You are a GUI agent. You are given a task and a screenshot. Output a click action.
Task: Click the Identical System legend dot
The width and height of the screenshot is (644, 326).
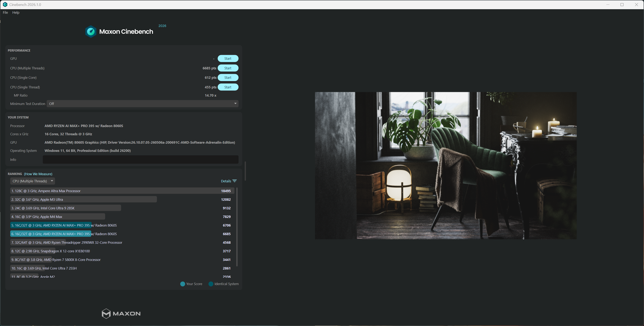tap(211, 284)
